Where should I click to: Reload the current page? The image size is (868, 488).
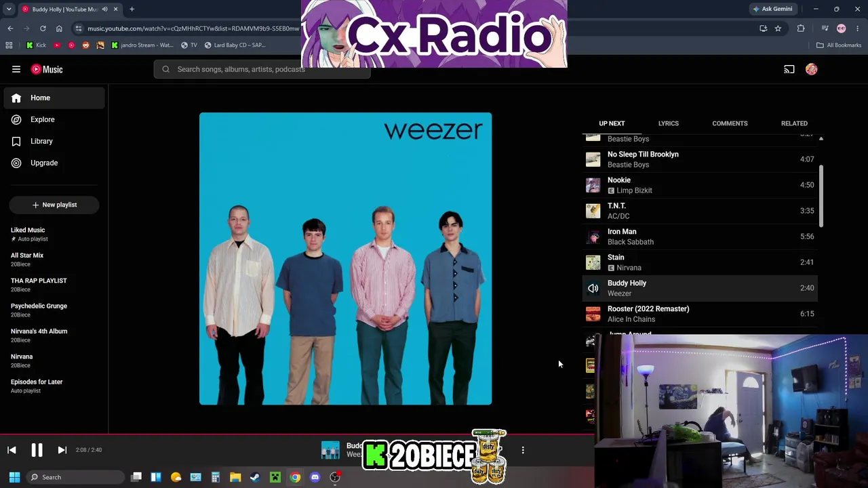[43, 28]
